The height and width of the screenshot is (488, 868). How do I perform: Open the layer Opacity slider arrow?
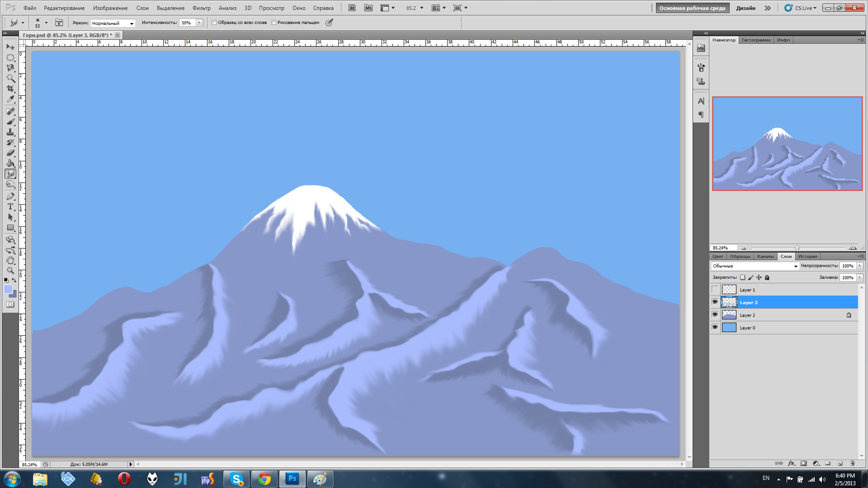pos(860,266)
